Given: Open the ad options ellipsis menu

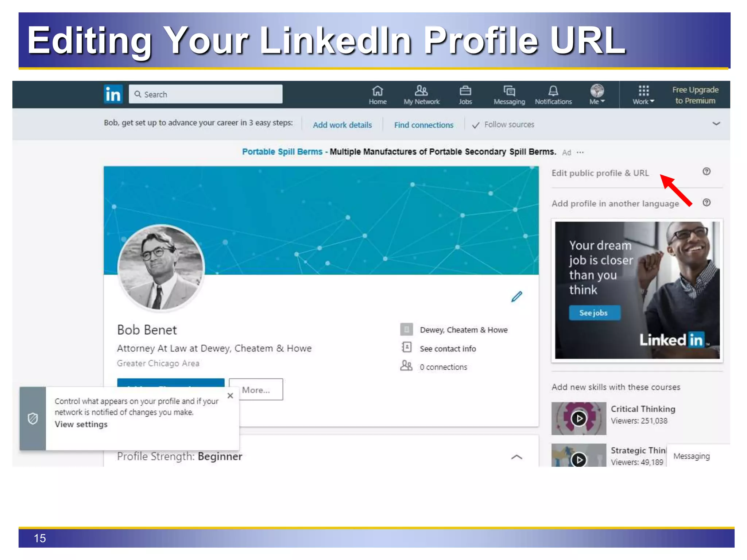Looking at the screenshot, I should point(580,152).
